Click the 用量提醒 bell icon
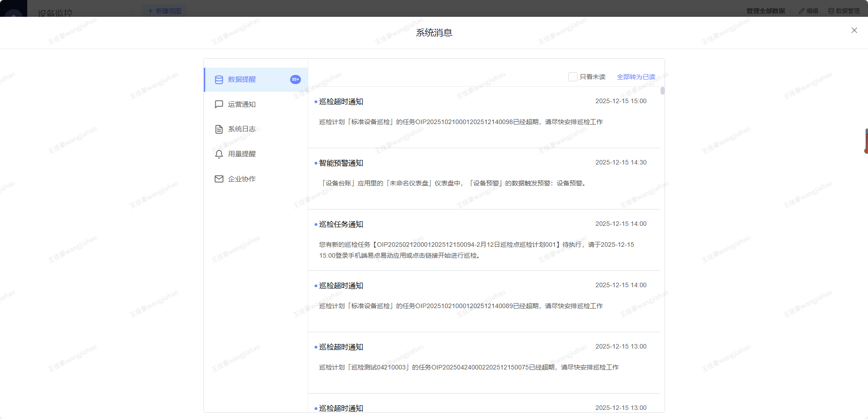The width and height of the screenshot is (868, 419). click(219, 155)
